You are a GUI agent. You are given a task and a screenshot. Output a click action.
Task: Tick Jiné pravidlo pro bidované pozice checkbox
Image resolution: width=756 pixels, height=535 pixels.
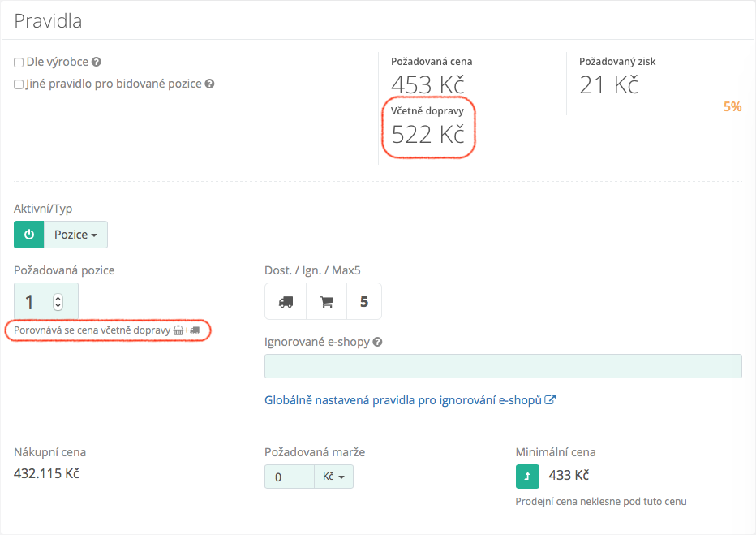(x=19, y=84)
